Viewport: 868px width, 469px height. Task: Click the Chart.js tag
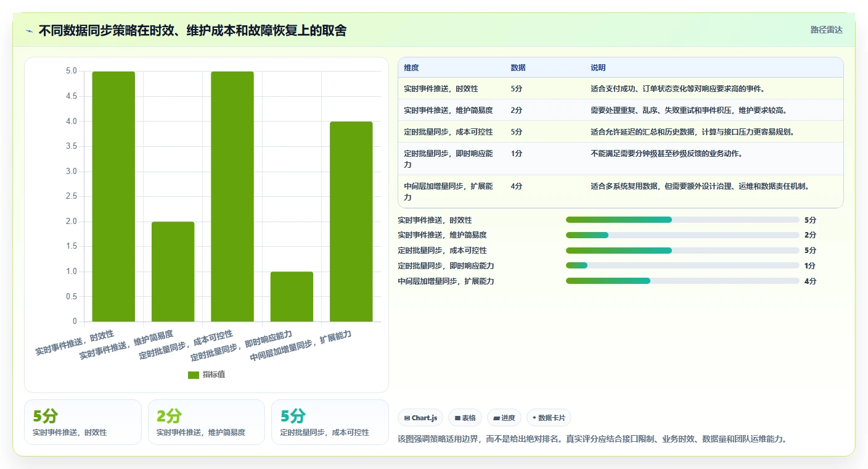click(x=420, y=418)
